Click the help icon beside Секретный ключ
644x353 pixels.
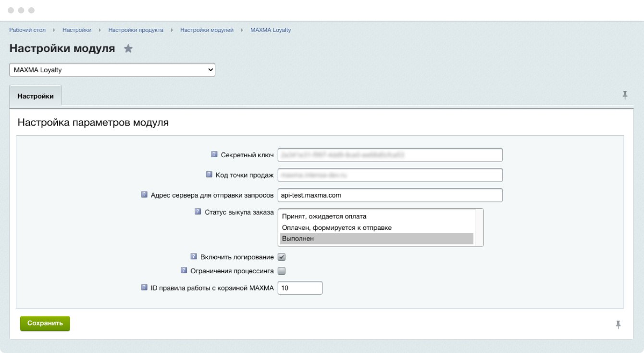(214, 154)
